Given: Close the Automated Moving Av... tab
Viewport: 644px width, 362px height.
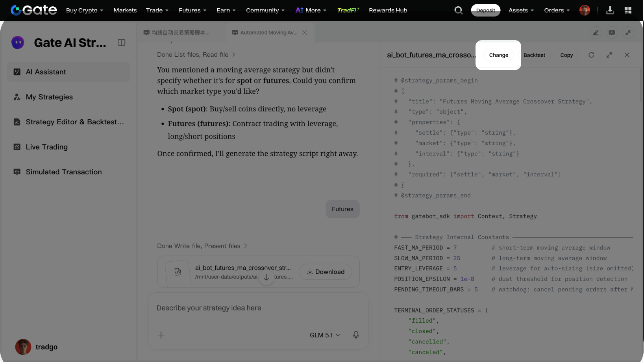Looking at the screenshot, I should 305,33.
